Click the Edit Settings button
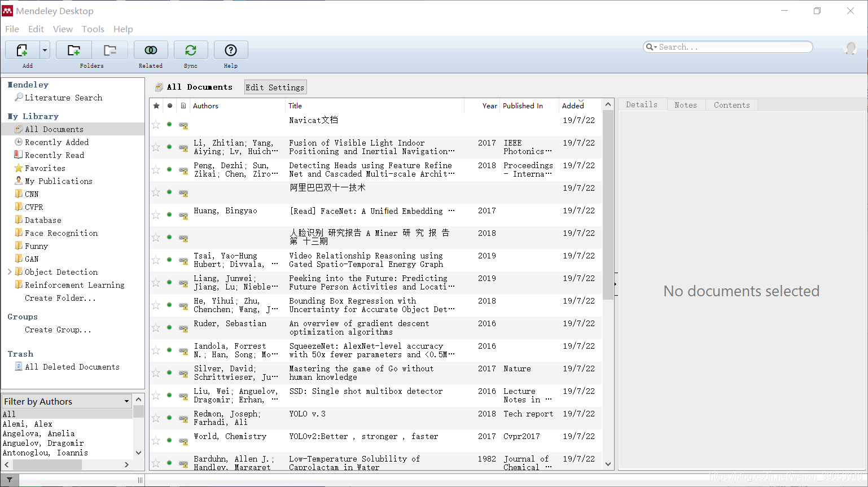 (x=275, y=87)
